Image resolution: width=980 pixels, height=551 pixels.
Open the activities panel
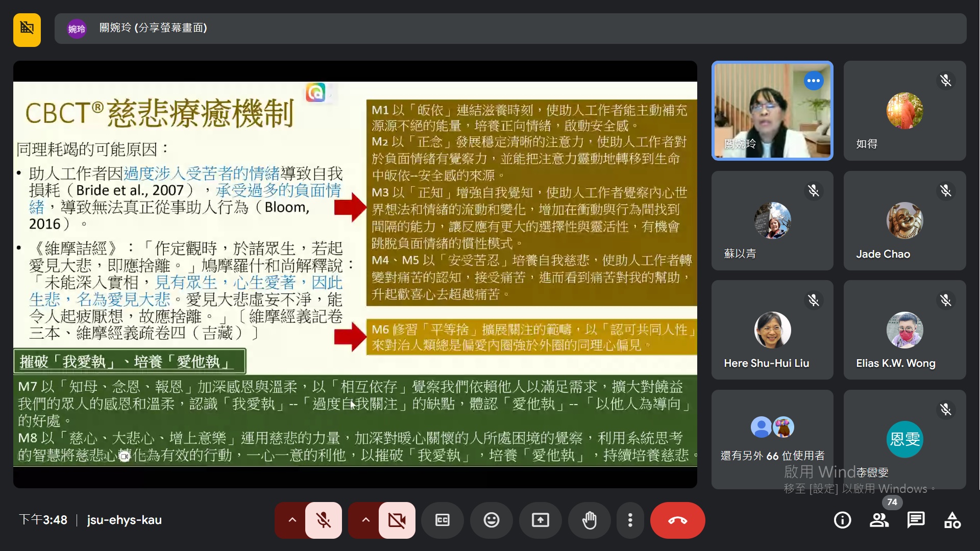952,520
